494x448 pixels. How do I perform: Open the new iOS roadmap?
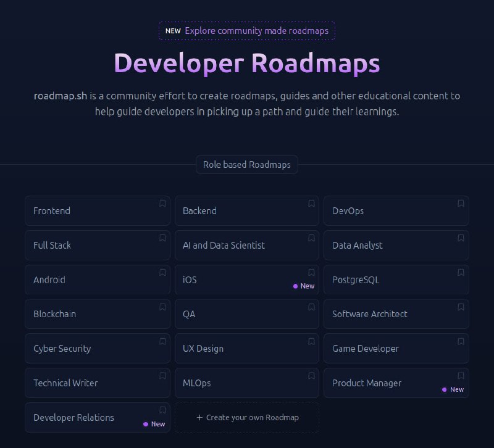point(246,280)
